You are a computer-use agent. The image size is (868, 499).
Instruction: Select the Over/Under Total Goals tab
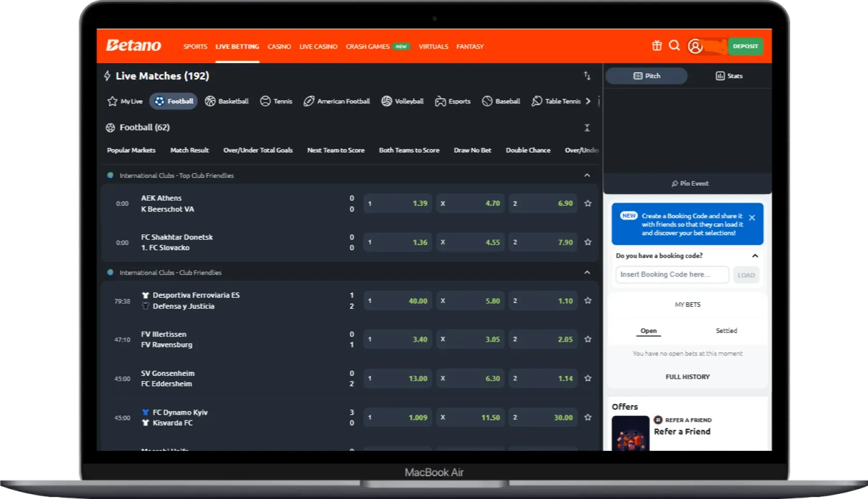click(x=258, y=150)
